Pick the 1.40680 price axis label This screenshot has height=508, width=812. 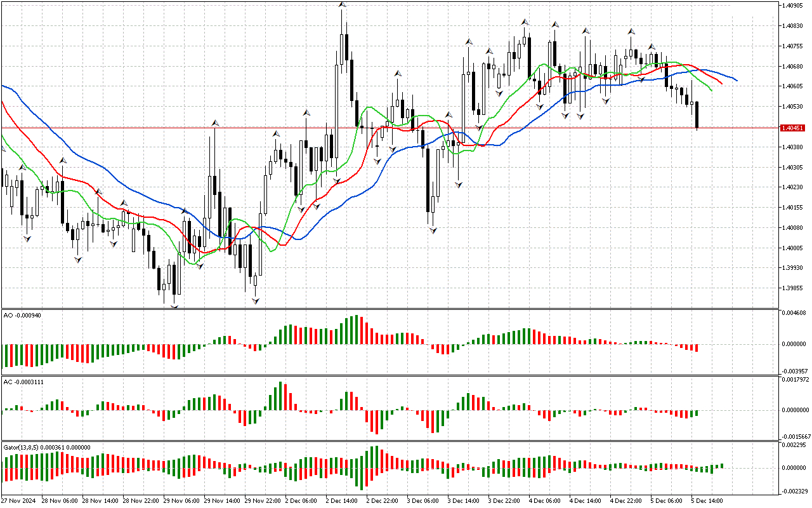pos(793,66)
